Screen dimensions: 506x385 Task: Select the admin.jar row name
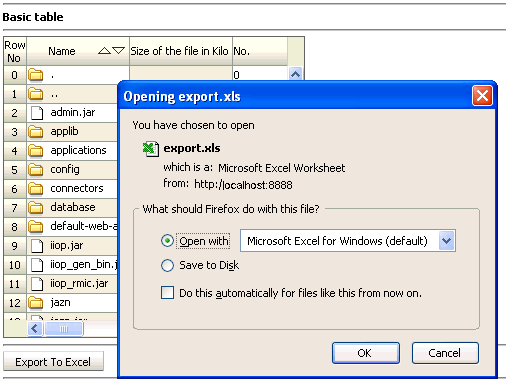point(73,113)
